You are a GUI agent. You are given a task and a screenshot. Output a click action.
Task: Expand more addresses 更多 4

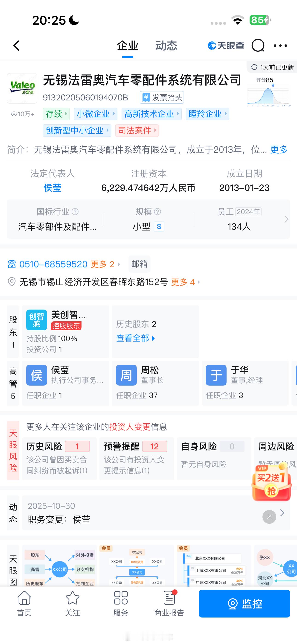tap(186, 282)
